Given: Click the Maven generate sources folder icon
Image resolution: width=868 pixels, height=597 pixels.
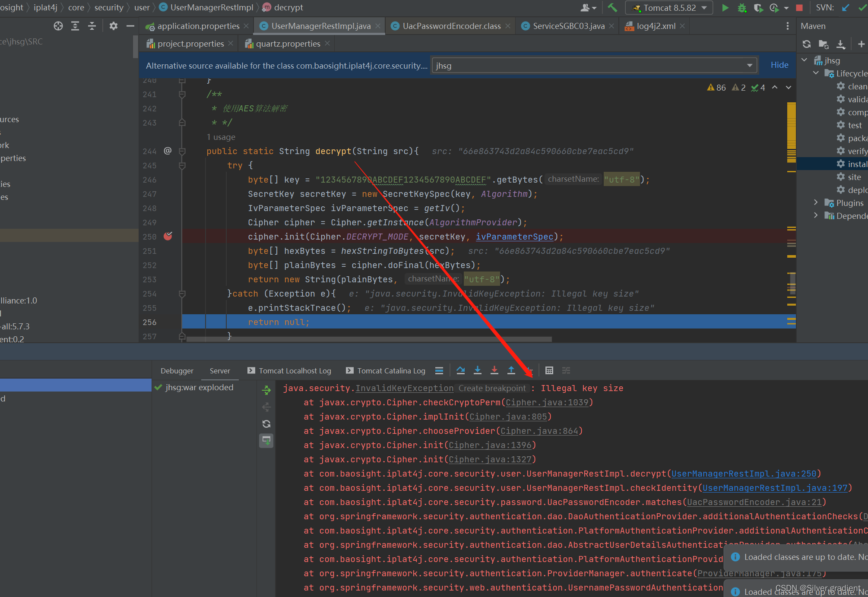Looking at the screenshot, I should [x=824, y=44].
